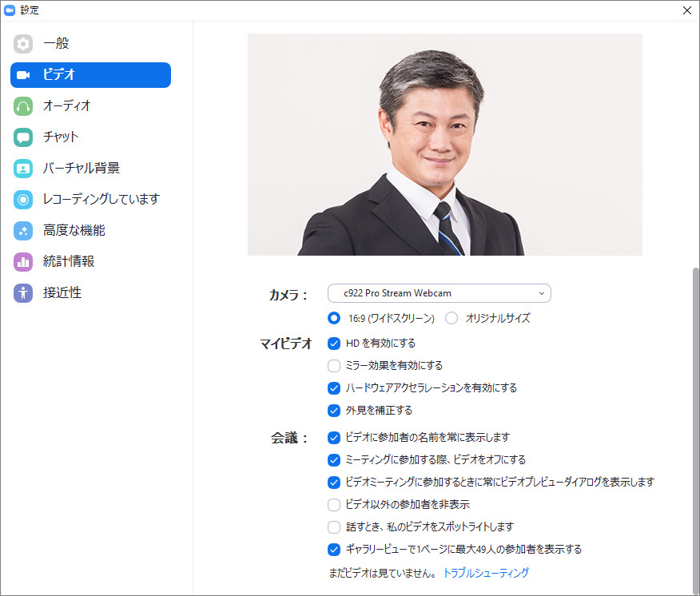Uncheck 外見を補正する appearance touch-up
Viewport: 700px width, 596px height.
pos(334,411)
